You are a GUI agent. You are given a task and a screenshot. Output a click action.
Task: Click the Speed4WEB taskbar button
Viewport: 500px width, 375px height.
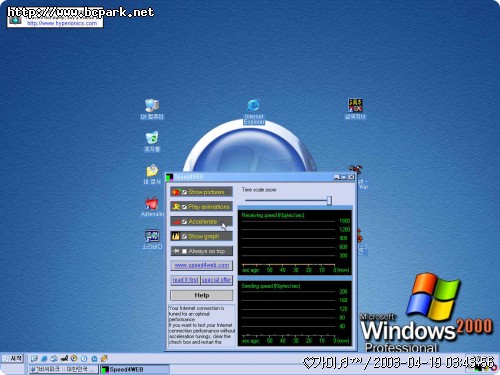135,369
